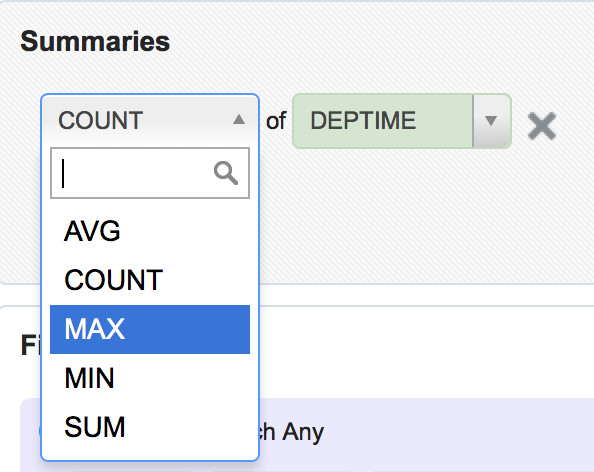594x472 pixels.
Task: Click the down-arrow beside DEPTIME
Action: point(491,121)
